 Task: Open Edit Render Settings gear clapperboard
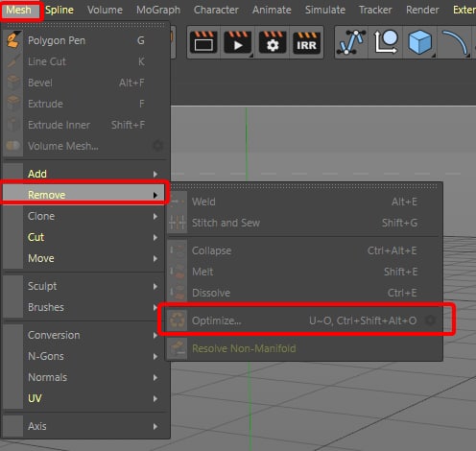[273, 42]
